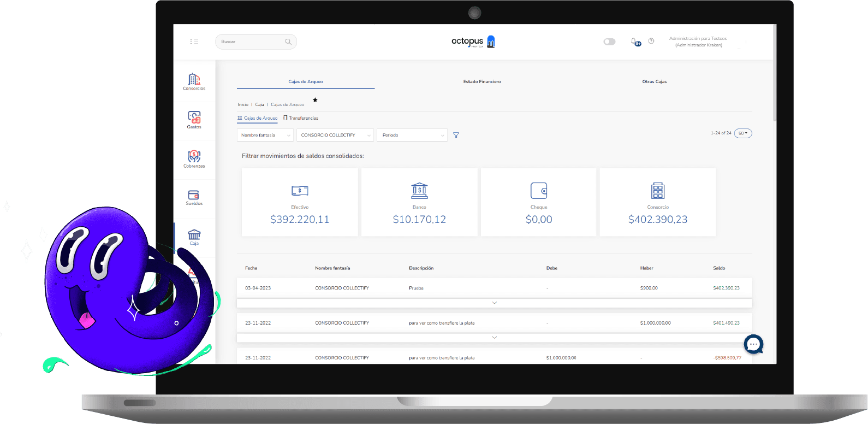Collapse the sidebar with the menu icon

[x=194, y=42]
